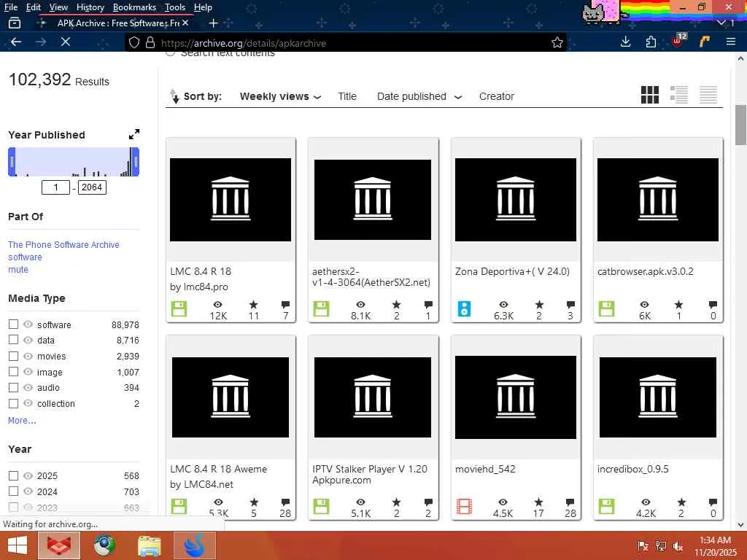
Task: Check the image media type checkbox
Action: pyautogui.click(x=13, y=372)
